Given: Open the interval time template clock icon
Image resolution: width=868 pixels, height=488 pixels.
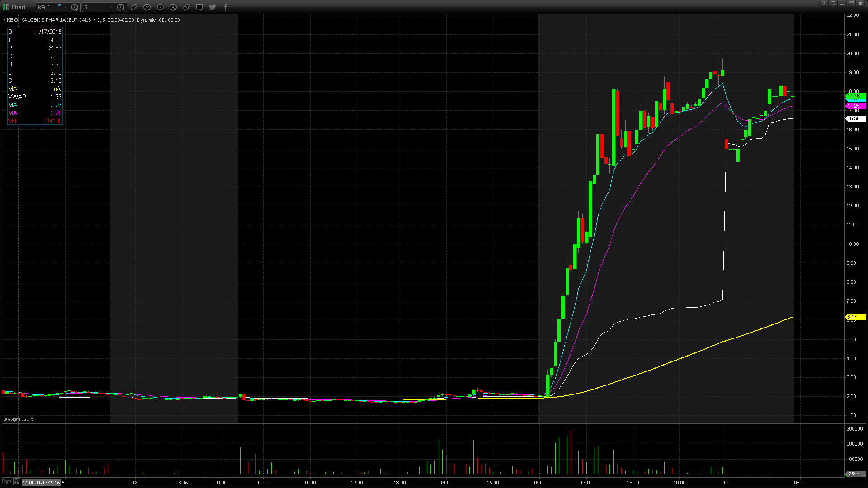Looking at the screenshot, I should [x=121, y=7].
